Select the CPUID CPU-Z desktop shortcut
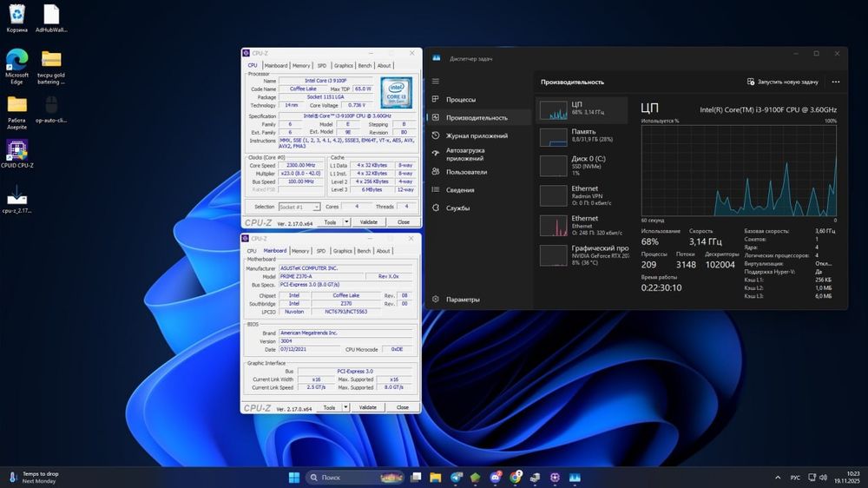This screenshot has width=868, height=488. [x=17, y=154]
